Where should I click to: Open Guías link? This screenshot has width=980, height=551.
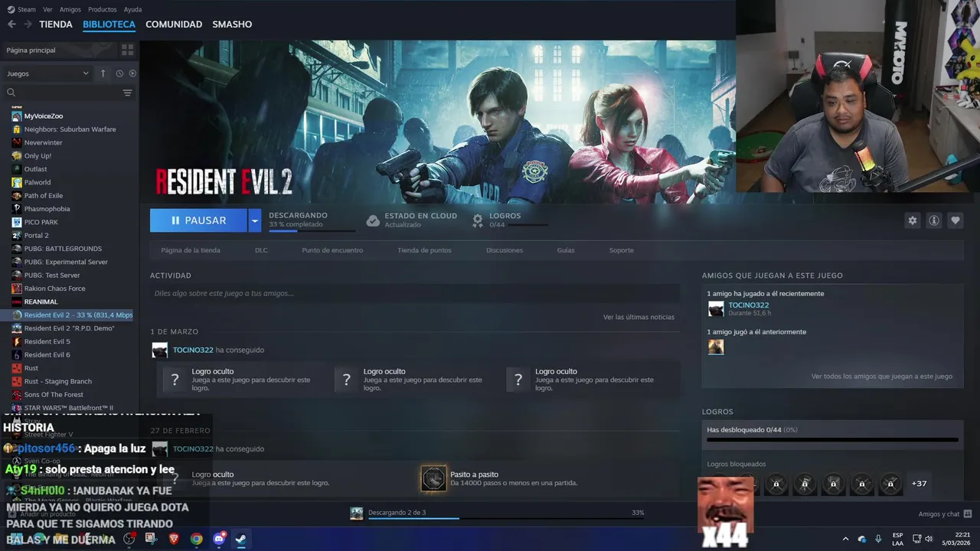pyautogui.click(x=566, y=250)
